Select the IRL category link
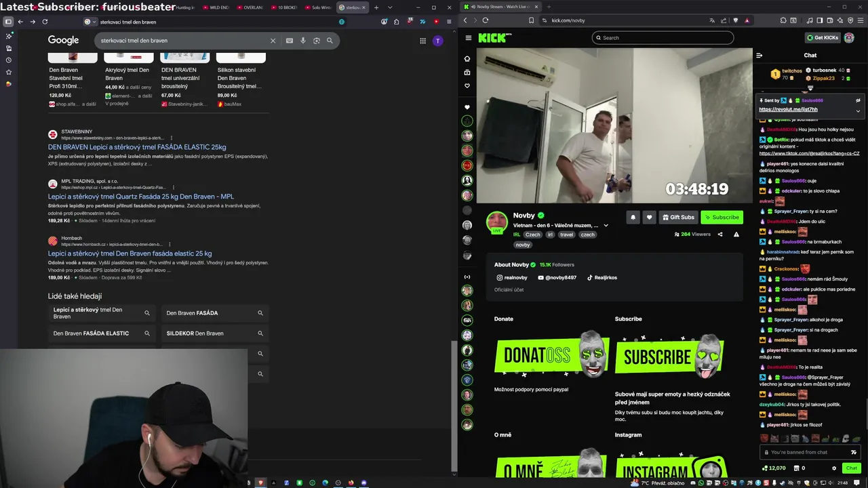The width and height of the screenshot is (868, 488). tap(517, 235)
